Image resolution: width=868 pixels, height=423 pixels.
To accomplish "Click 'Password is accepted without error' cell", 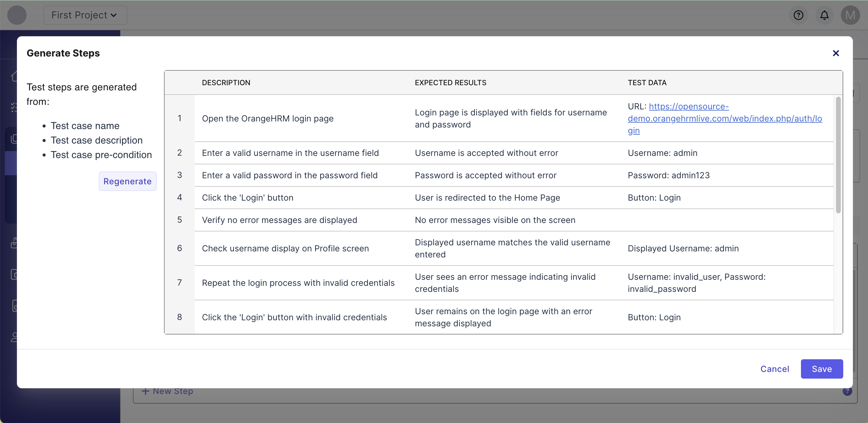I will 486,175.
